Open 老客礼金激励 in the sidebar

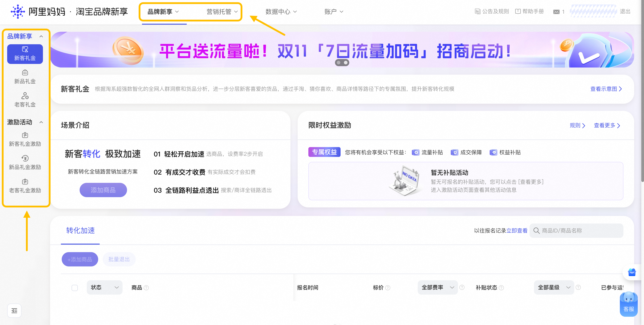click(25, 186)
